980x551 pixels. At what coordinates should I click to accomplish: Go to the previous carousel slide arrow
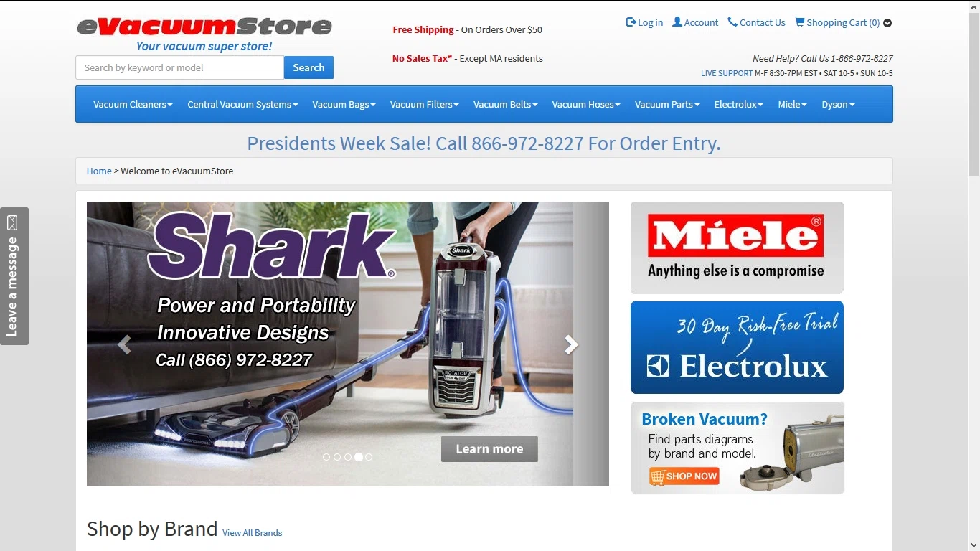tap(124, 345)
